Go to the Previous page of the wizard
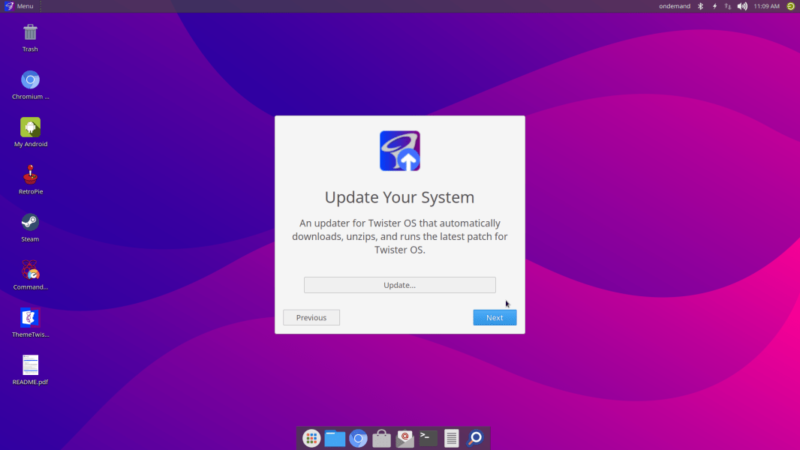The width and height of the screenshot is (800, 450). 311,317
